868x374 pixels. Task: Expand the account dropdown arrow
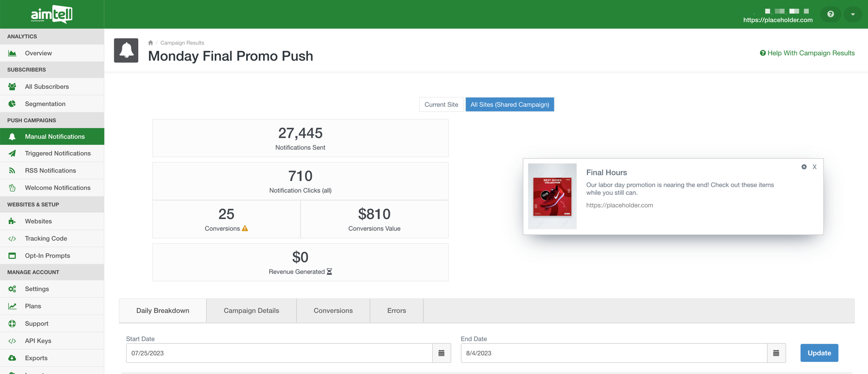pyautogui.click(x=853, y=14)
